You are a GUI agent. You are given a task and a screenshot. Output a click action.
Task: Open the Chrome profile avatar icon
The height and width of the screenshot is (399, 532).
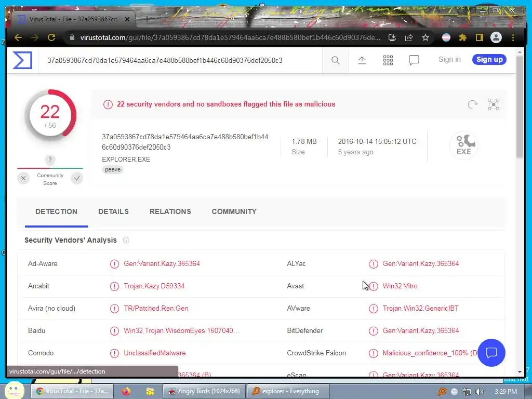tap(496, 37)
